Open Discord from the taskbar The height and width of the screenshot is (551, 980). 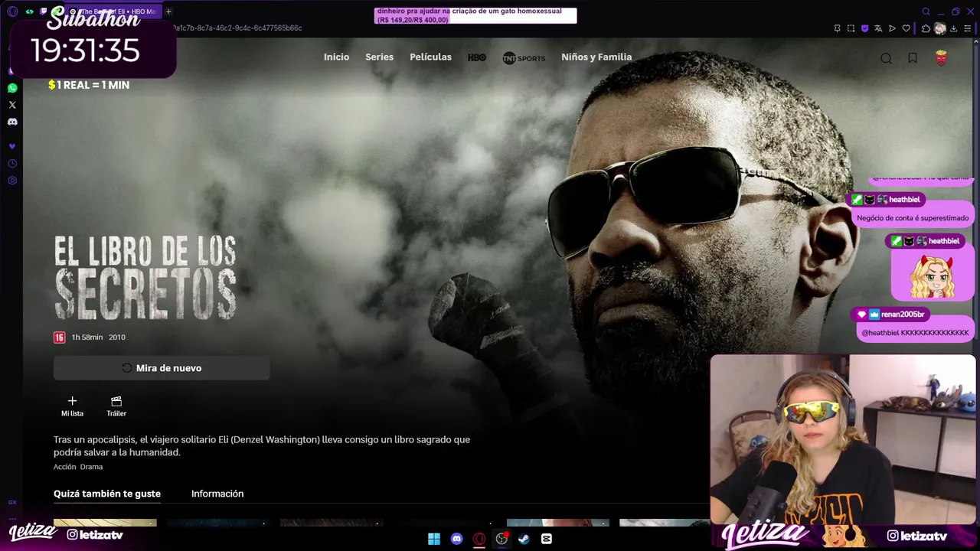pyautogui.click(x=457, y=539)
